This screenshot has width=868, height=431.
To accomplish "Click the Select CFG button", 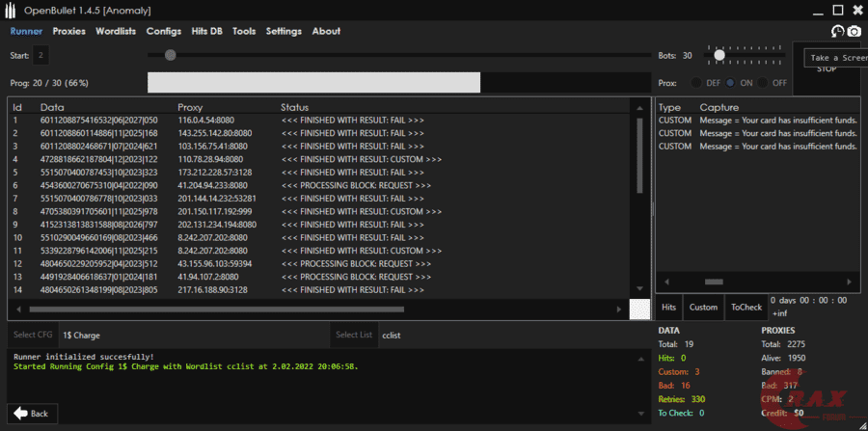I will click(x=32, y=336).
